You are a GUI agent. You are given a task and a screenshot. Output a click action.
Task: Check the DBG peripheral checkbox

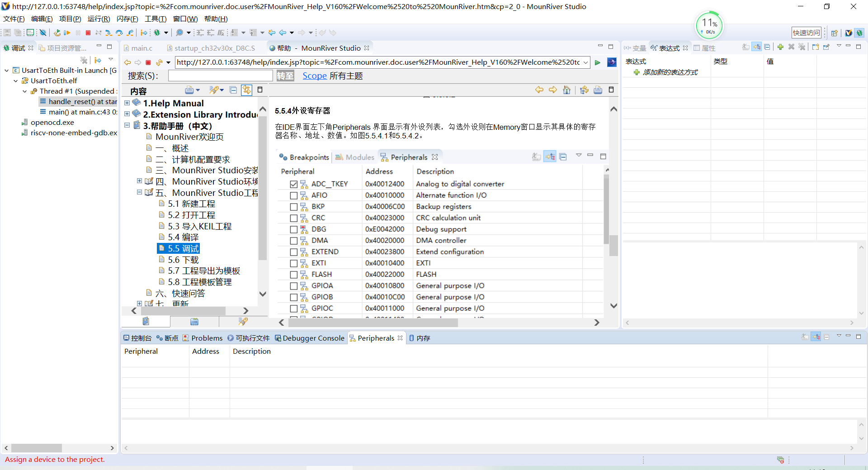click(x=294, y=229)
